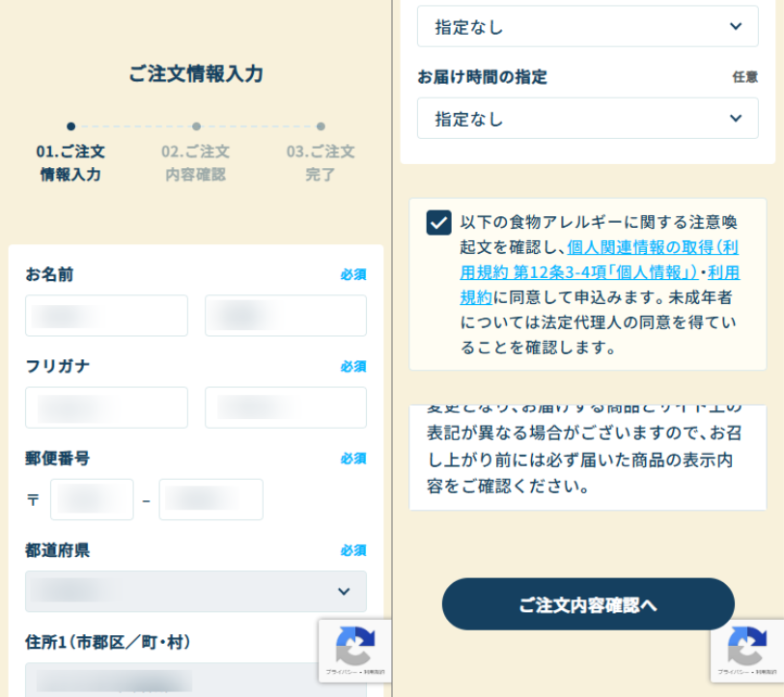Open the お届け時間の指定 dropdown

[587, 119]
